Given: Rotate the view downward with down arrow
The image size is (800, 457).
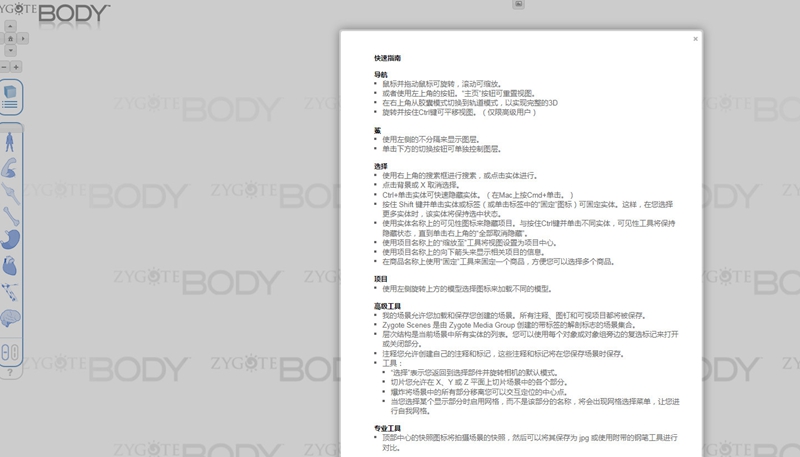Looking at the screenshot, I should click(11, 51).
